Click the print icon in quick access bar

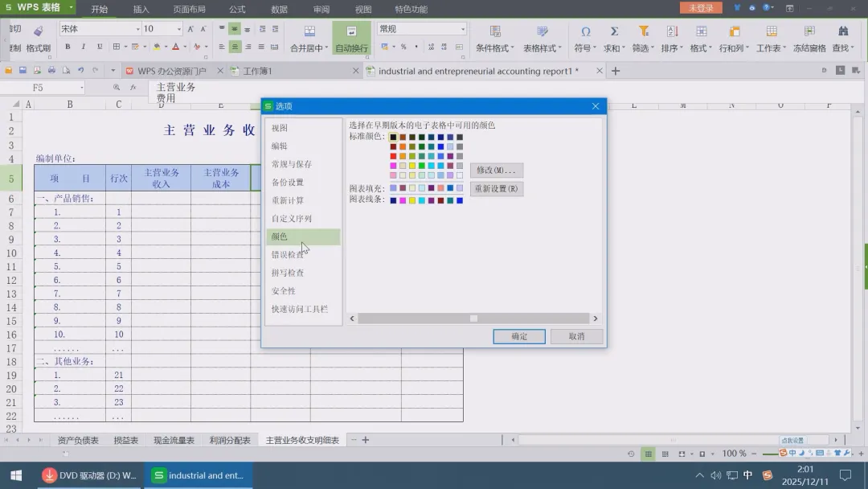(51, 70)
